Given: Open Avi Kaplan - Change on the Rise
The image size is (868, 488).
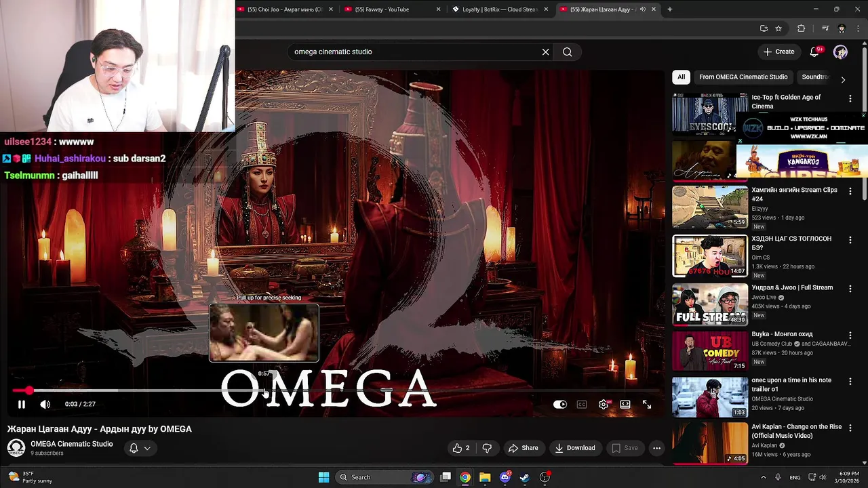Looking at the screenshot, I should point(797,431).
